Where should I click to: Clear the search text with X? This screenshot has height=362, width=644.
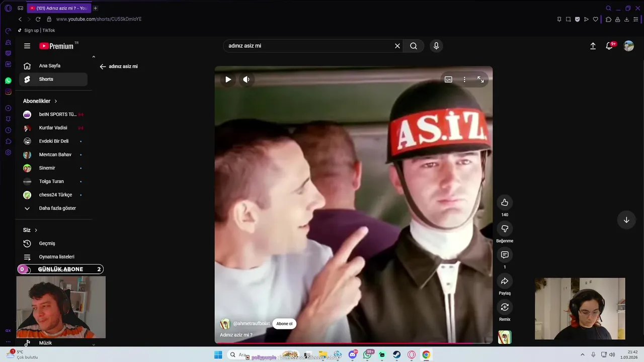pyautogui.click(x=397, y=46)
